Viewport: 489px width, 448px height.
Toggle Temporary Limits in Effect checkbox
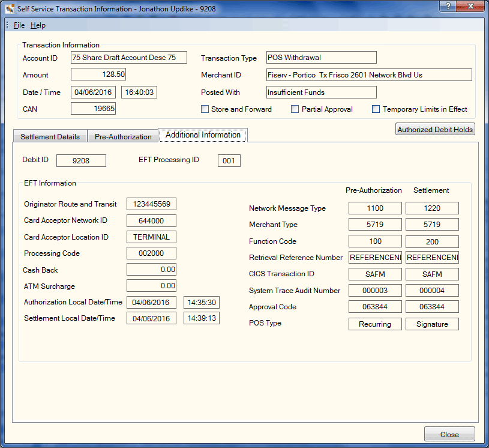pos(376,109)
